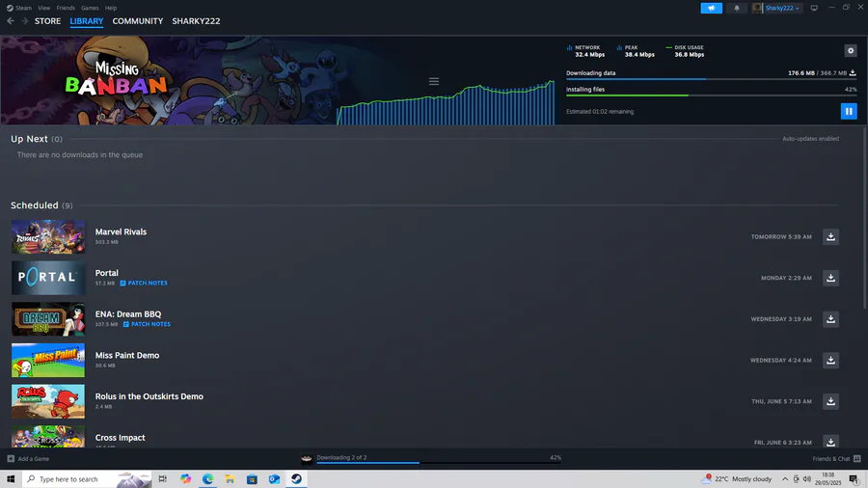868x488 pixels.
Task: Click the Rolus in the Outskirts Demo title
Action: pyautogui.click(x=149, y=396)
